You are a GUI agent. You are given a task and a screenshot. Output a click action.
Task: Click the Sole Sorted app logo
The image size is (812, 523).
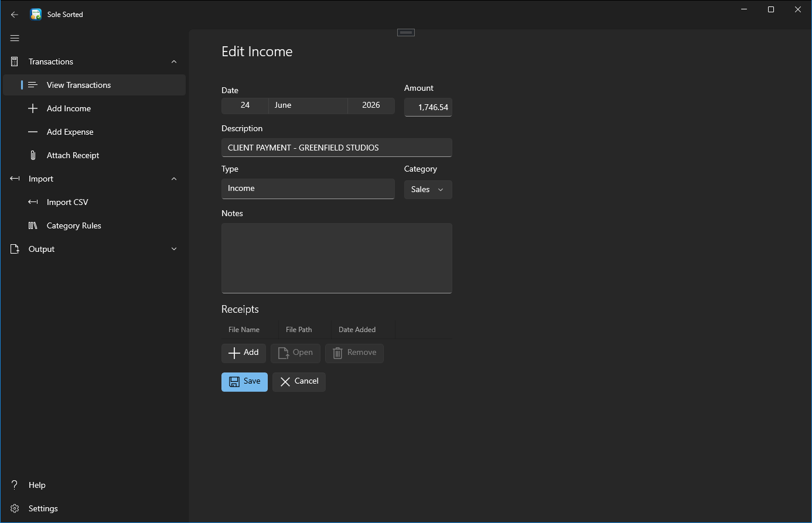click(36, 14)
